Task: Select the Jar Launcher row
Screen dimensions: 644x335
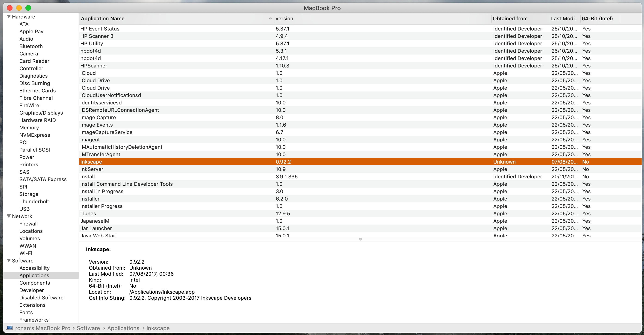Action: [x=360, y=228]
